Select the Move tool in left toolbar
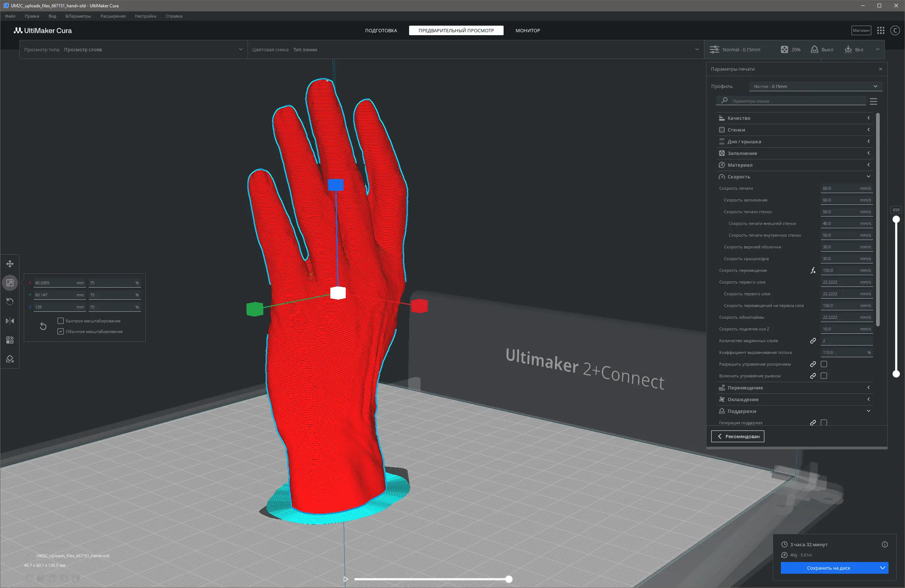 pyautogui.click(x=10, y=263)
